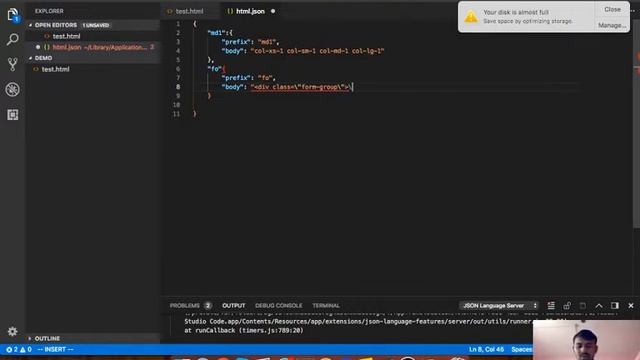Collapse the DEMO folder section
The image size is (640, 360).
pyautogui.click(x=43, y=58)
